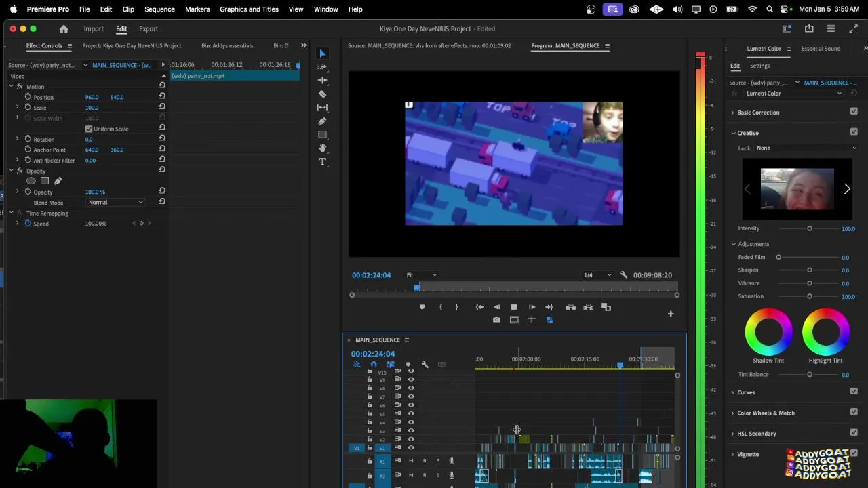Hide track V3 with eye icon
868x488 pixels.
[x=411, y=430]
